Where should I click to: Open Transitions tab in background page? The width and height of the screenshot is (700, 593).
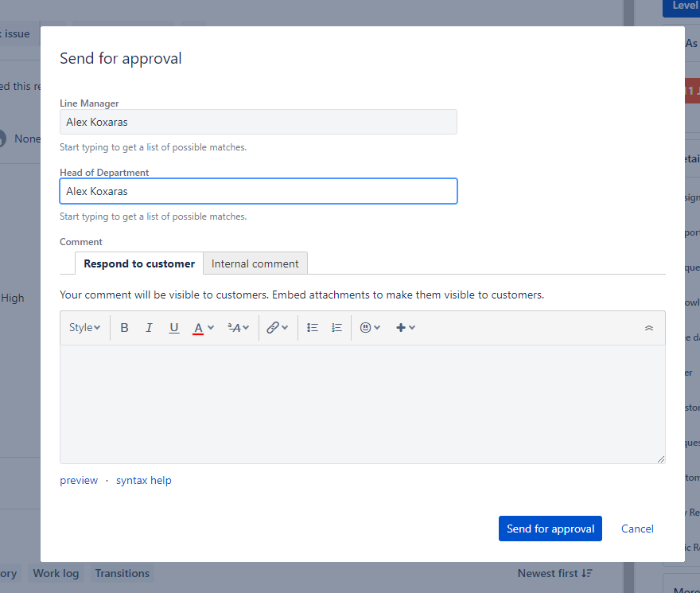point(122,573)
